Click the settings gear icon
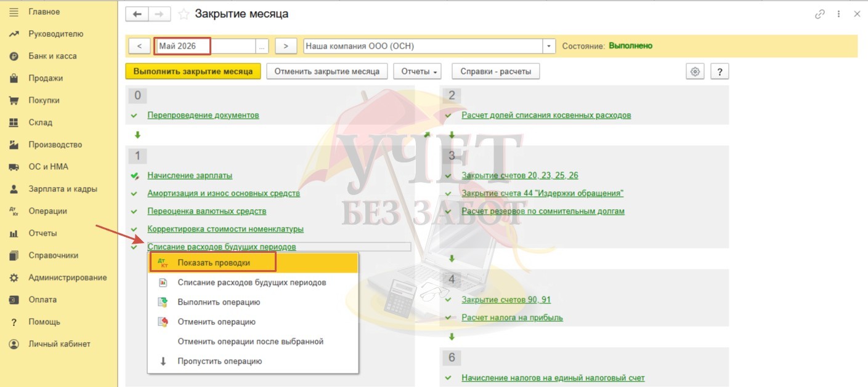This screenshot has width=868, height=387. pyautogui.click(x=695, y=71)
